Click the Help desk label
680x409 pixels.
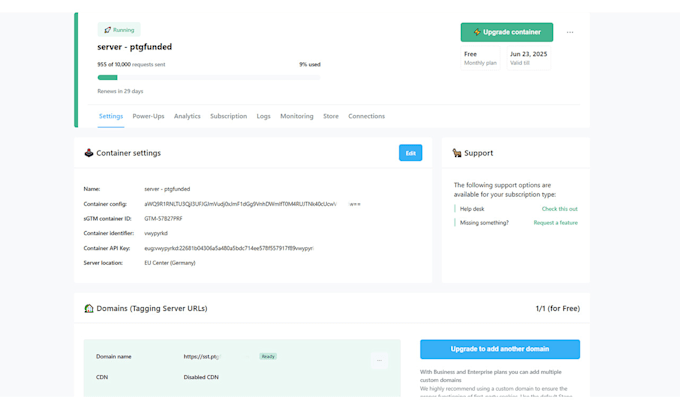click(x=472, y=209)
